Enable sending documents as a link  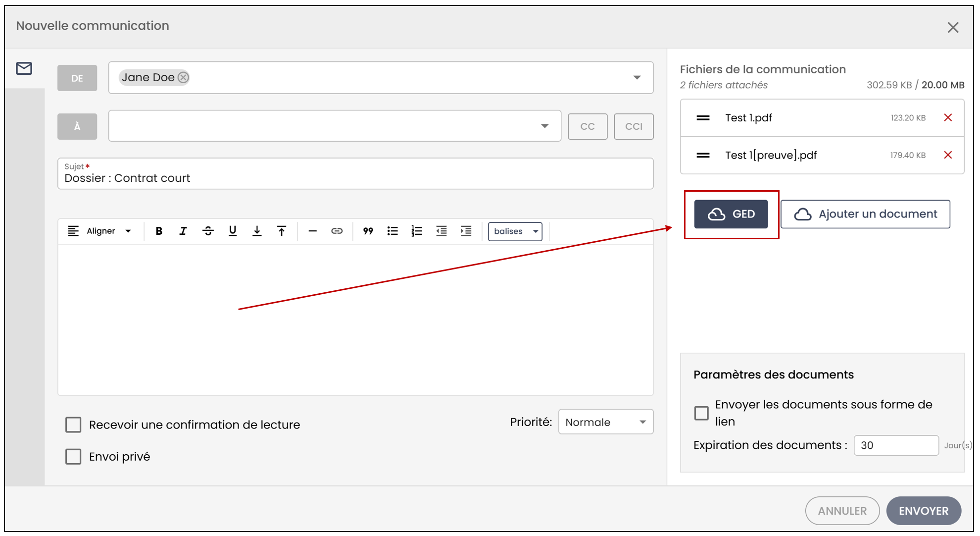tap(701, 413)
